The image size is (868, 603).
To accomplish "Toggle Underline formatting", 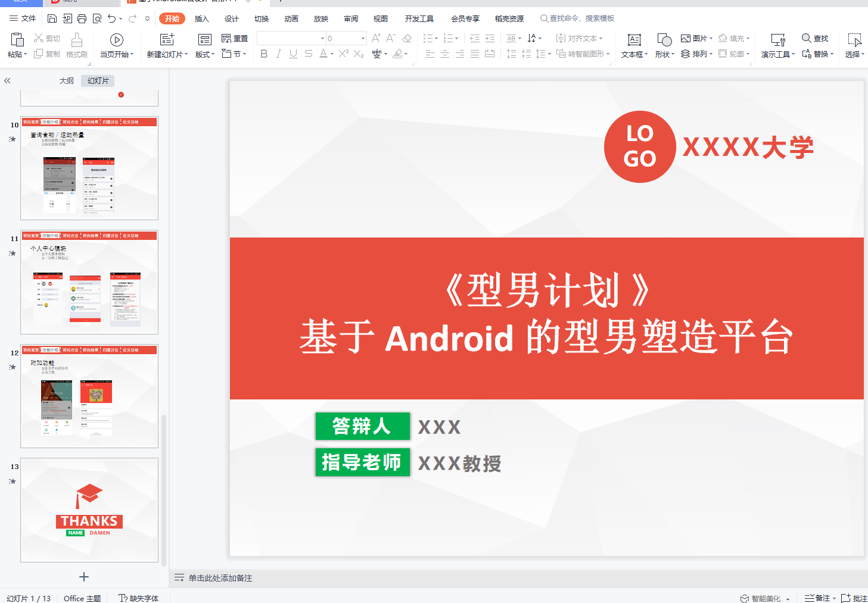I will pyautogui.click(x=293, y=54).
